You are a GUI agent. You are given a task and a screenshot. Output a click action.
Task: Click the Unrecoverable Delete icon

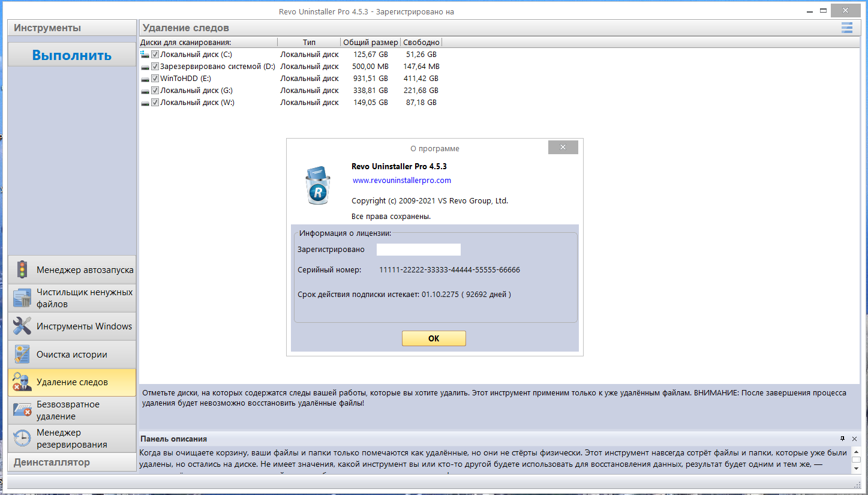[22, 410]
